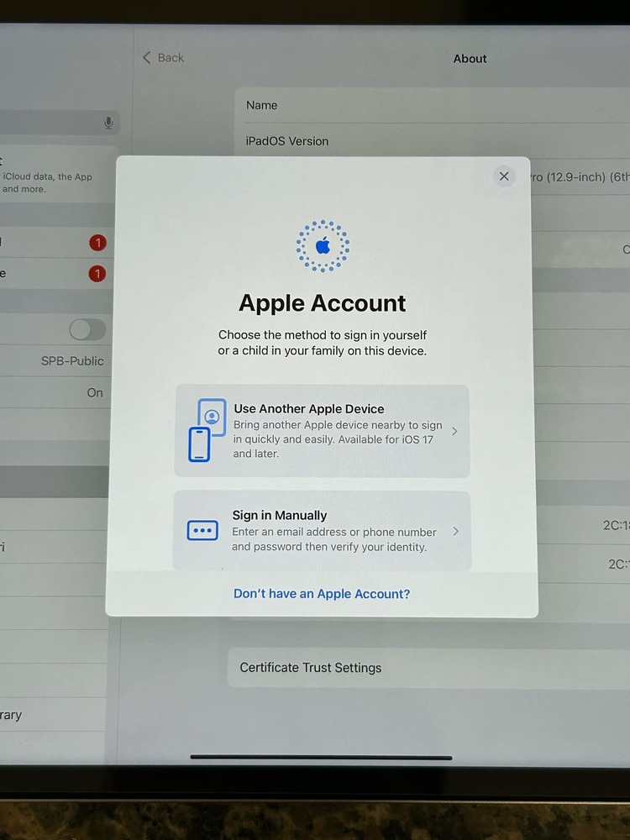Click the iCloud data sign-in banner in the sidebar
The height and width of the screenshot is (840, 630).
click(x=58, y=174)
